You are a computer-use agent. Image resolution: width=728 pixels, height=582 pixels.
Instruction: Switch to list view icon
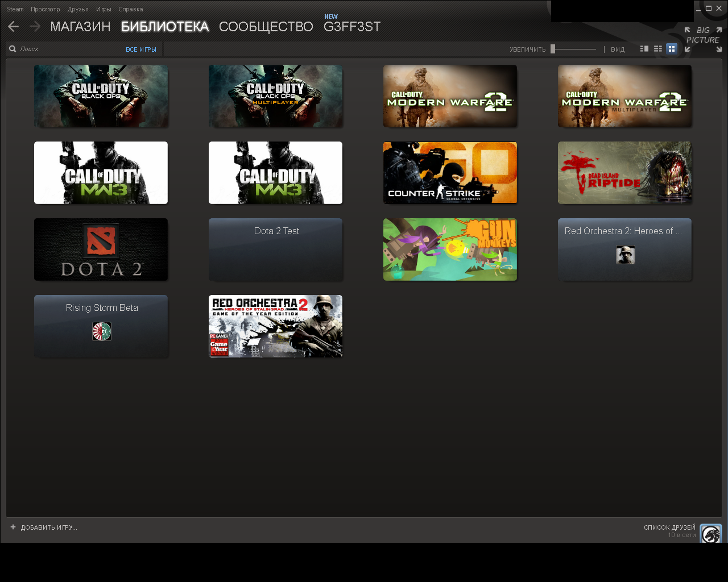tap(658, 49)
